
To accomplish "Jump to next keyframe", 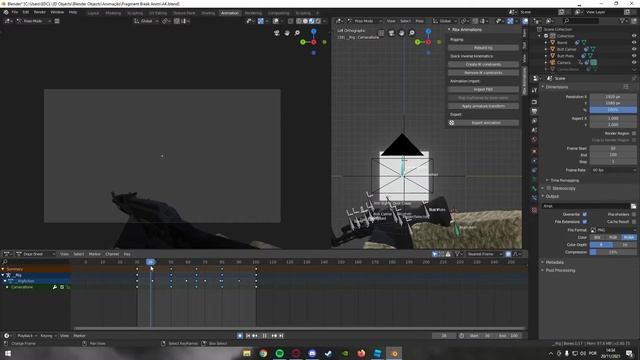I will pyautogui.click(x=274, y=336).
